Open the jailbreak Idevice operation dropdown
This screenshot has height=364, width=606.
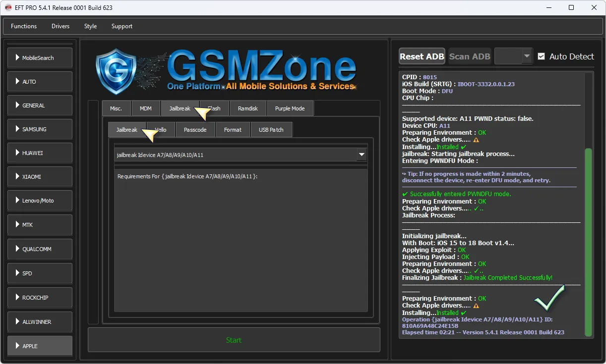(x=362, y=155)
